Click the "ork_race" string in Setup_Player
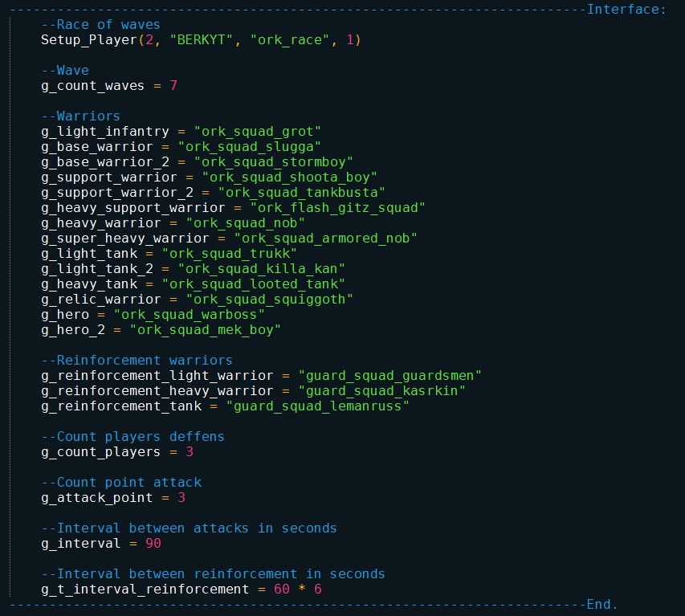 [289, 40]
